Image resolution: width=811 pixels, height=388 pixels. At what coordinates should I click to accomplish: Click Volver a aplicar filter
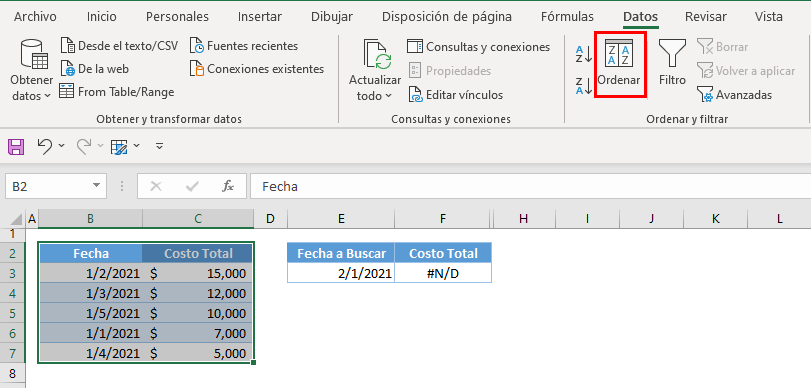[746, 70]
